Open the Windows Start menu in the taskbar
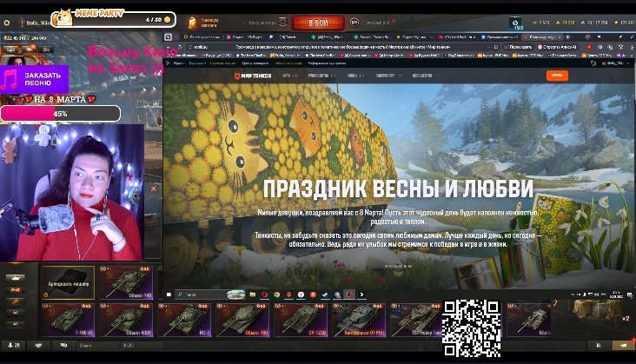Viewport: 636px width, 364px height. pyautogui.click(x=169, y=295)
